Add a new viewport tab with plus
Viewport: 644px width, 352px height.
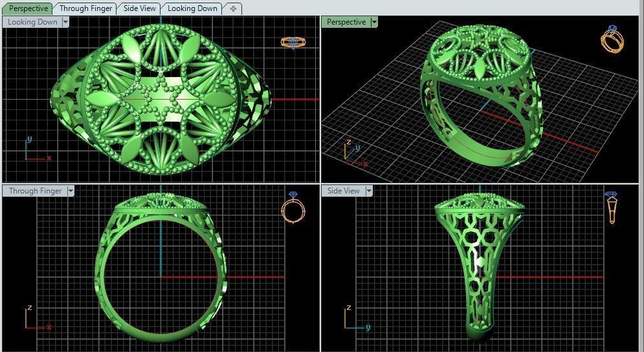point(233,8)
